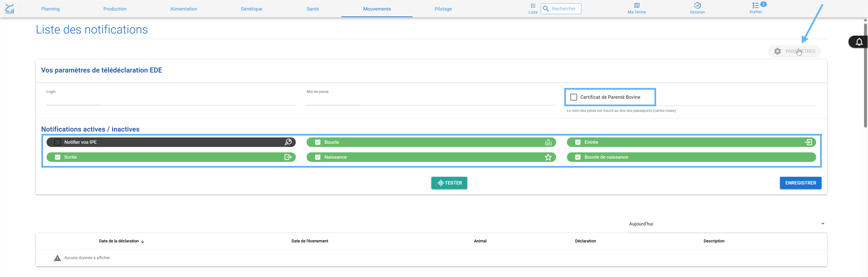Click the sort arrow by Date de la déclaration
The width and height of the screenshot is (868, 277).
coord(142,241)
